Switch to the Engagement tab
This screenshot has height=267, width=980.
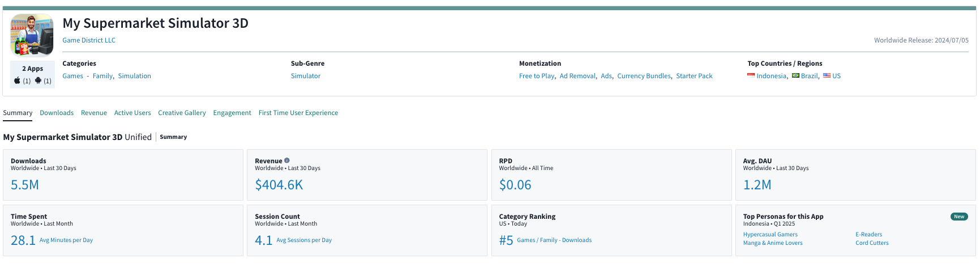[x=232, y=113]
